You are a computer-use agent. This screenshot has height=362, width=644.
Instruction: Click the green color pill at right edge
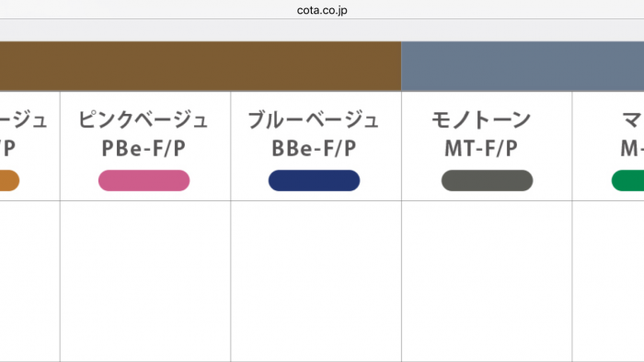point(627,180)
